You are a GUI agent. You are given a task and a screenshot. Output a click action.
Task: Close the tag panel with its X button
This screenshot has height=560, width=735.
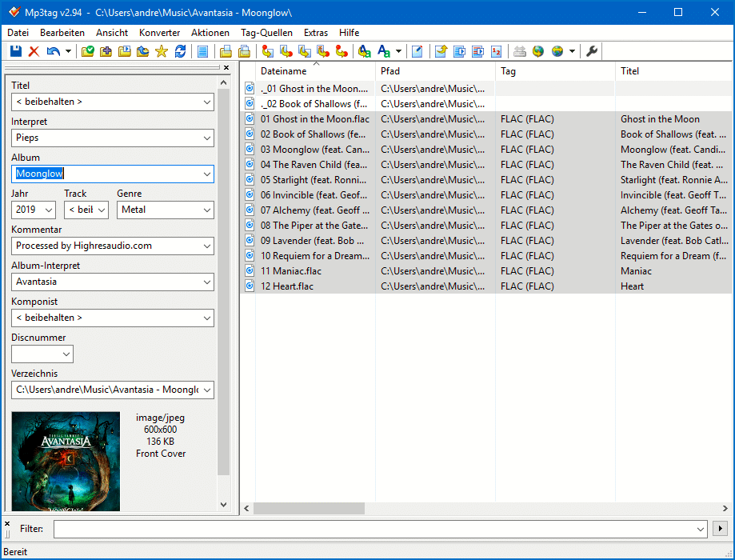tap(226, 67)
